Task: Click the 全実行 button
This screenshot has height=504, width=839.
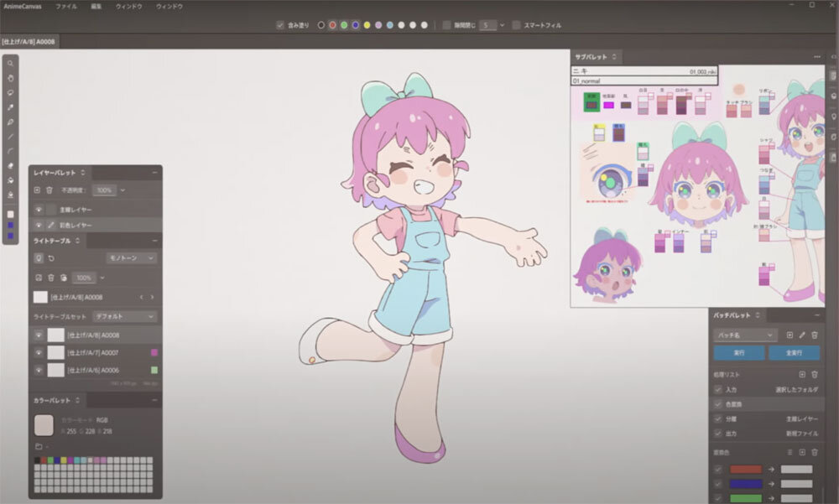Action: (x=793, y=353)
